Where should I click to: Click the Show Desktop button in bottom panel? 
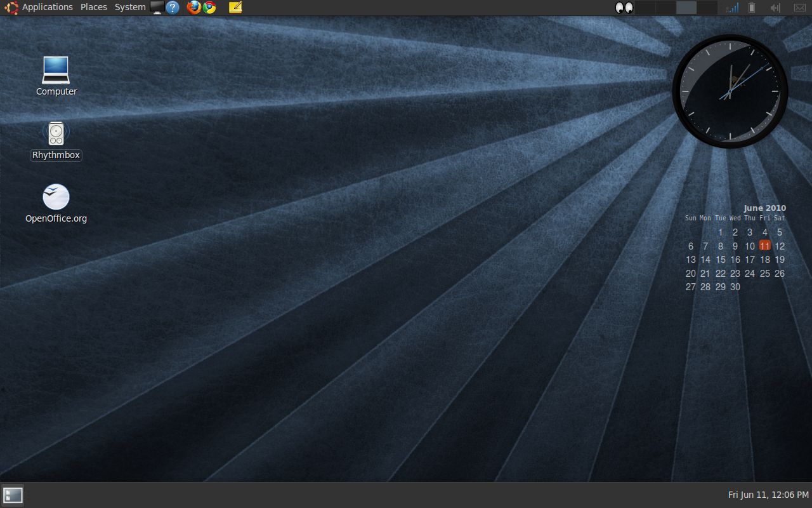[13, 495]
